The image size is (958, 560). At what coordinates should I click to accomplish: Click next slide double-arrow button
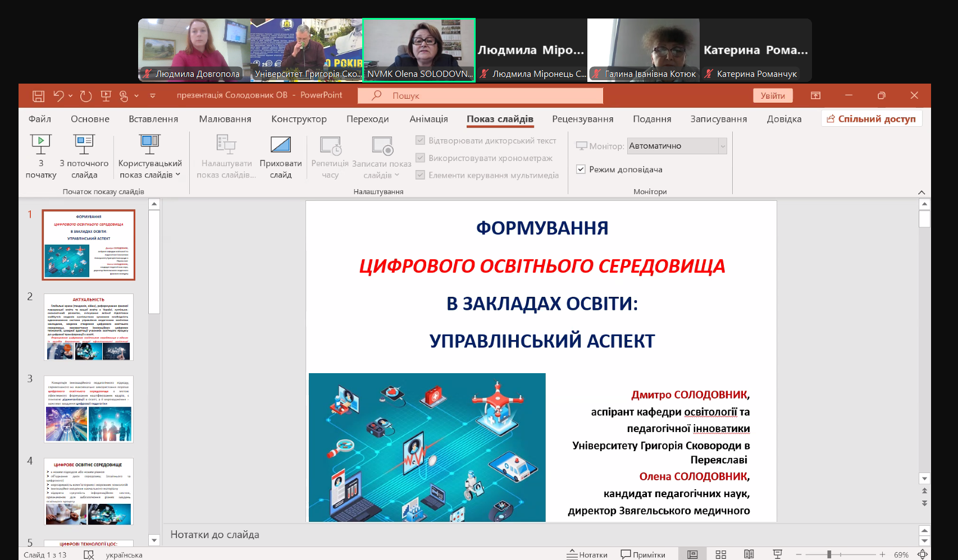click(924, 503)
